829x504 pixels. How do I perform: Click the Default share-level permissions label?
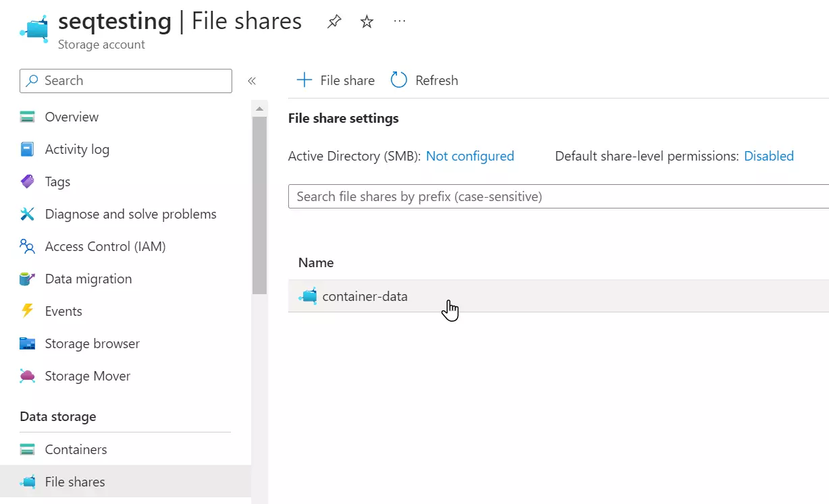(x=647, y=157)
